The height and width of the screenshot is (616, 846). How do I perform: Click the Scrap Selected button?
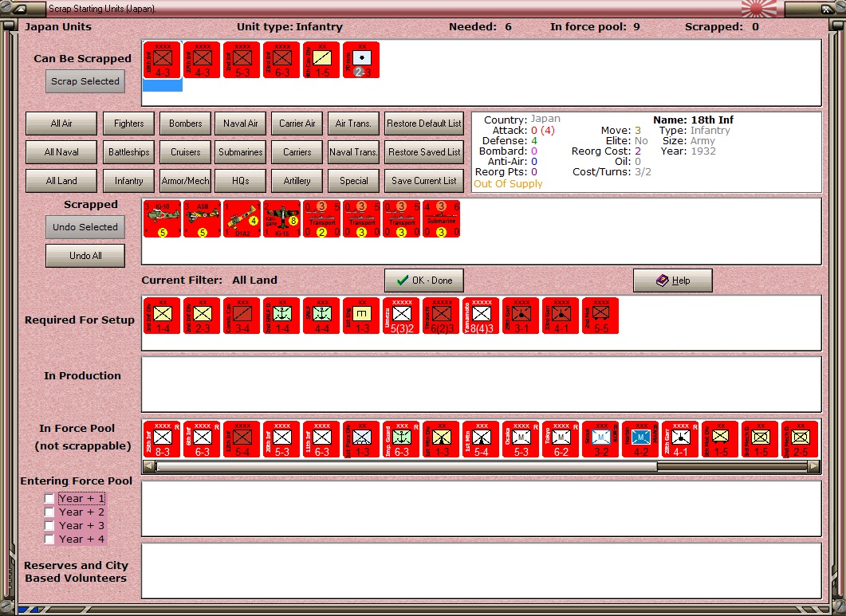tap(85, 81)
